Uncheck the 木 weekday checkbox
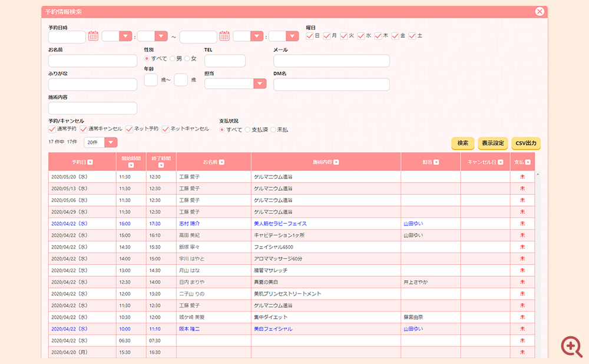The image size is (589, 364). pyautogui.click(x=378, y=36)
